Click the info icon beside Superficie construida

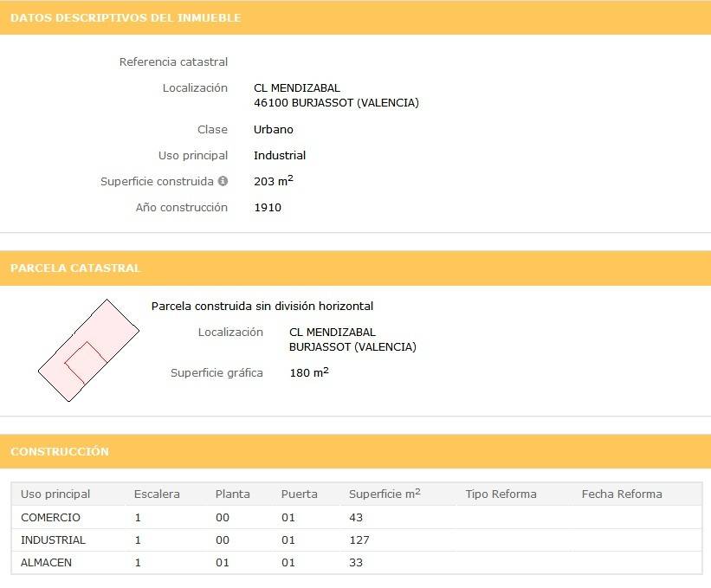coord(223,181)
